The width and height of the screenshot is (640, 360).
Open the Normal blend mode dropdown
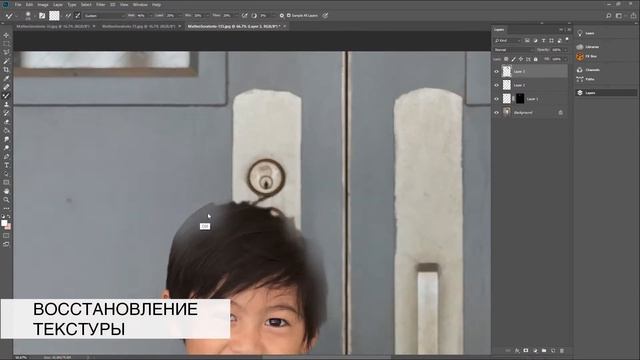pos(514,50)
